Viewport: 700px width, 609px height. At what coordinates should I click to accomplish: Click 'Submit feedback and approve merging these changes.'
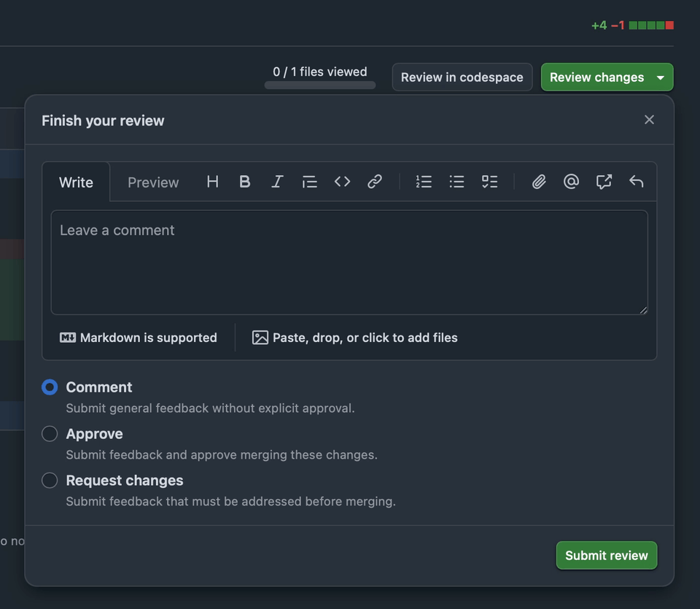222,454
